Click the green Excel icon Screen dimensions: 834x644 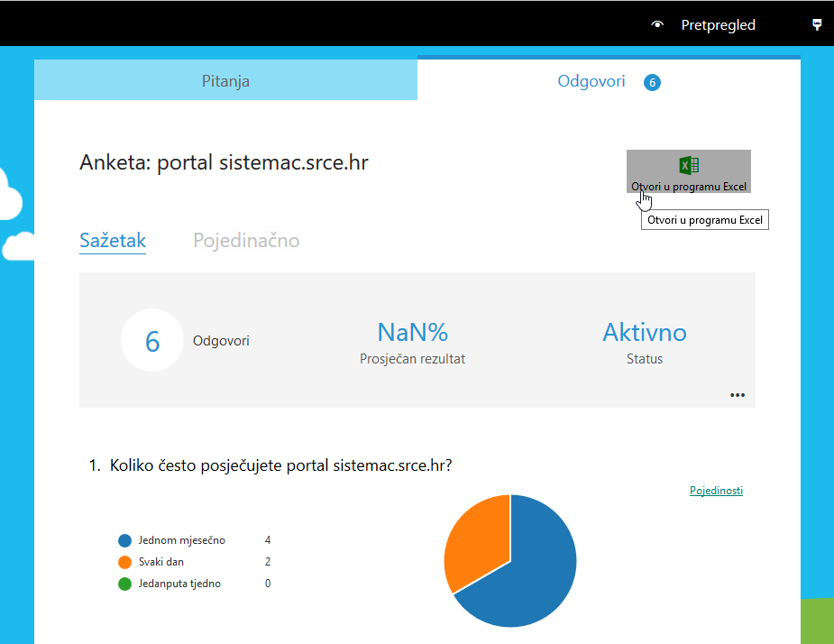click(x=689, y=166)
